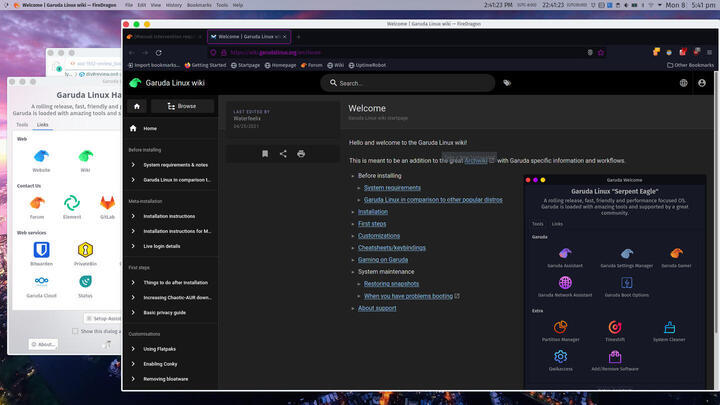Open the language globe icon in wiki header
This screenshot has height=405, width=720.
(683, 83)
